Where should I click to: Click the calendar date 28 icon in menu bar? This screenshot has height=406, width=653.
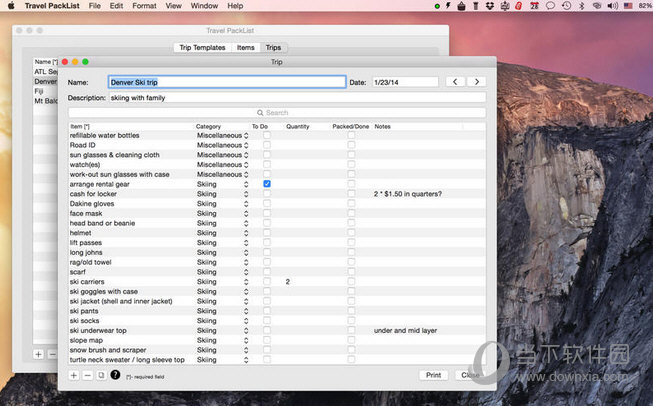535,6
